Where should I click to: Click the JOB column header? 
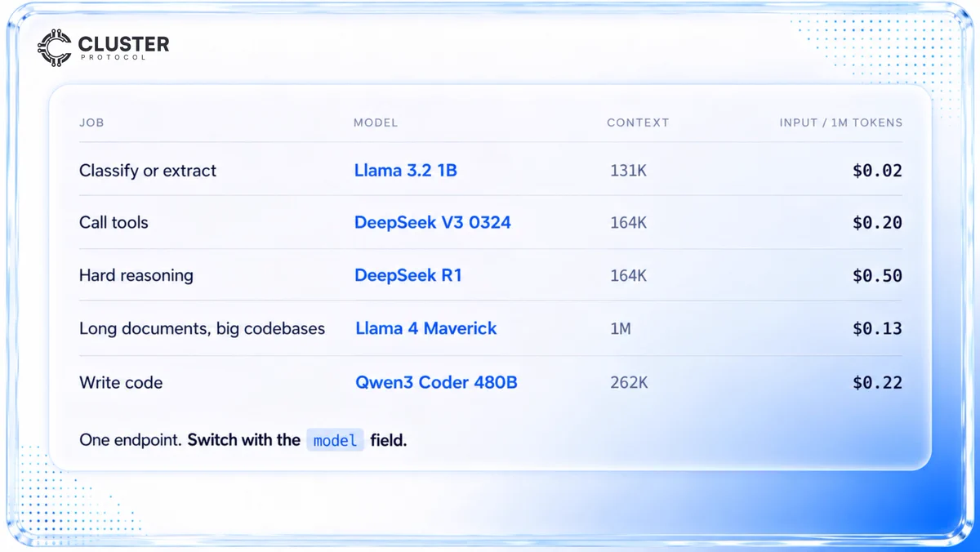pos(91,122)
